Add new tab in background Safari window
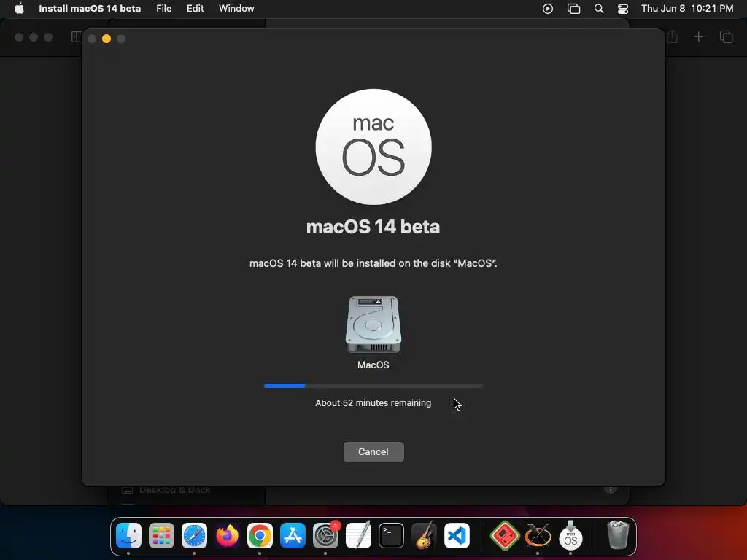The image size is (747, 560). 698,36
